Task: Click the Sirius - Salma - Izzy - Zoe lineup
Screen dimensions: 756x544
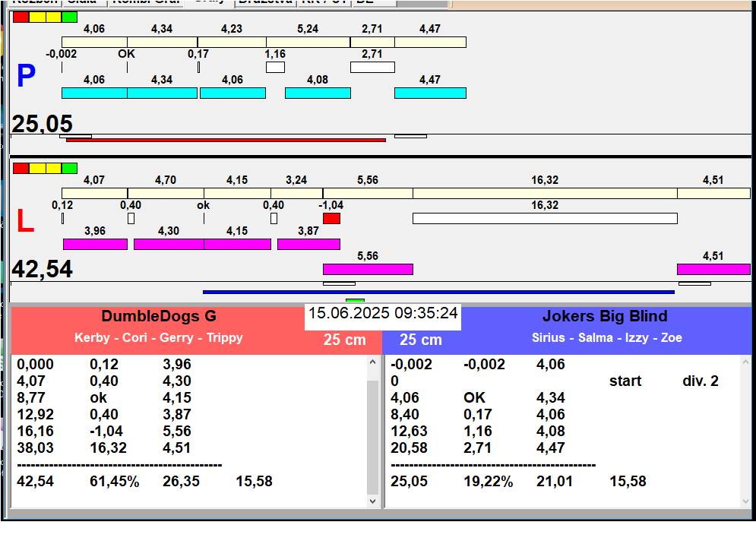Action: tap(606, 337)
